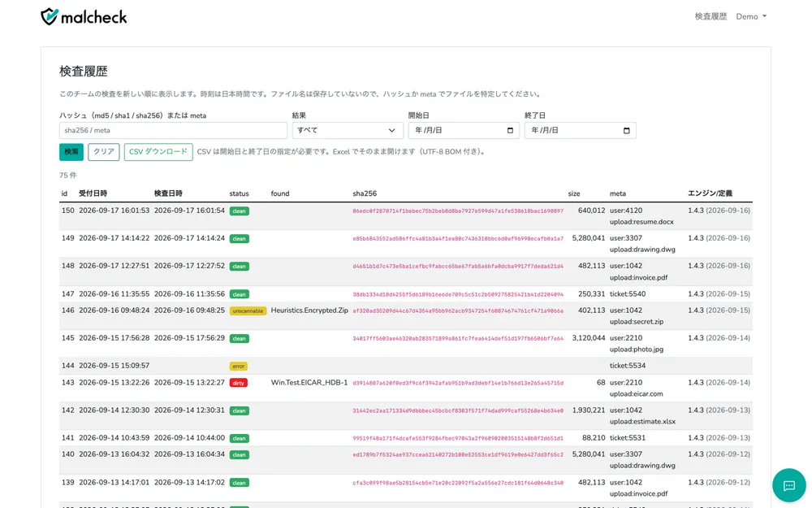Click the エンジン/定義 column header

[x=710, y=193]
